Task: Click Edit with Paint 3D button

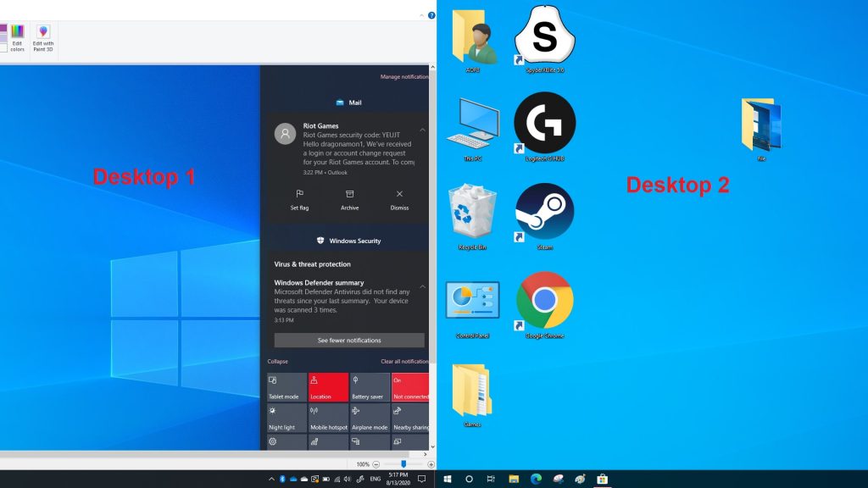Action: pos(43,38)
